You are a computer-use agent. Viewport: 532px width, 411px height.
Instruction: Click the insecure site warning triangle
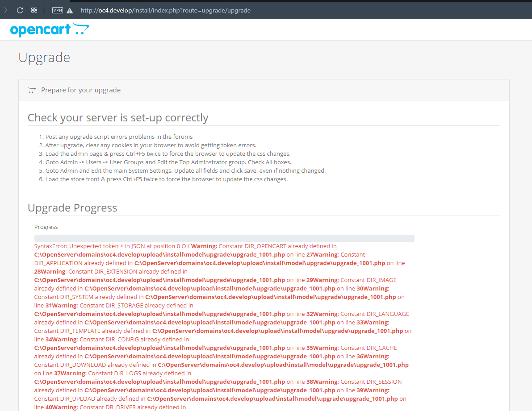pyautogui.click(x=70, y=11)
